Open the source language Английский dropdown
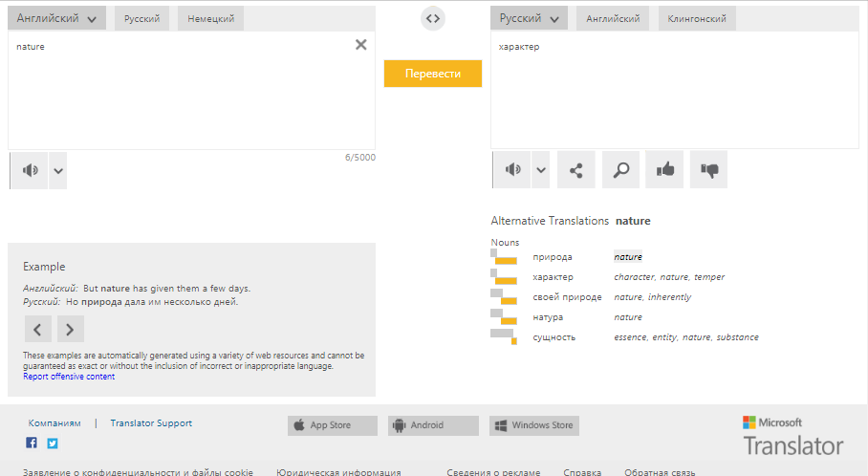Viewport: 868px width, 476px height. pos(56,18)
